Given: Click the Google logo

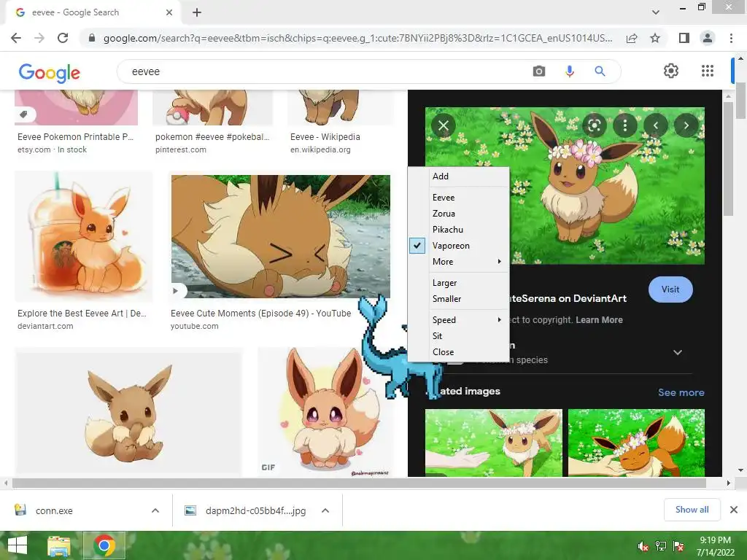Looking at the screenshot, I should point(50,72).
